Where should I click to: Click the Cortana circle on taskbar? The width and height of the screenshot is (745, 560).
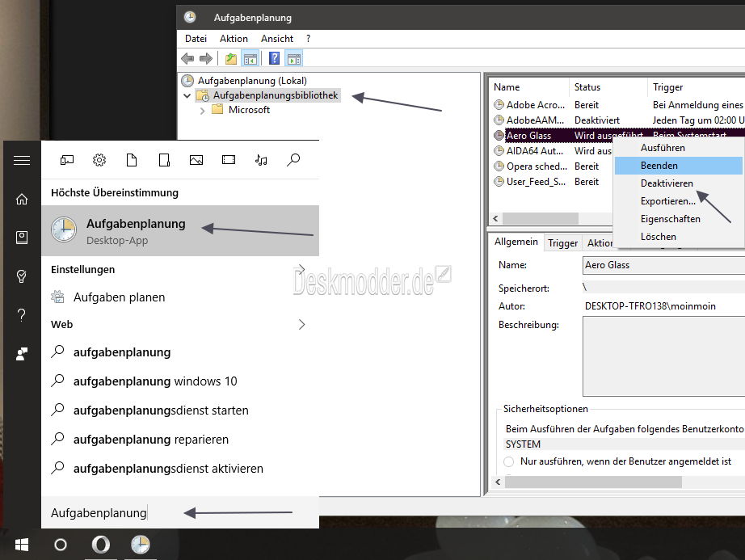pos(61,545)
